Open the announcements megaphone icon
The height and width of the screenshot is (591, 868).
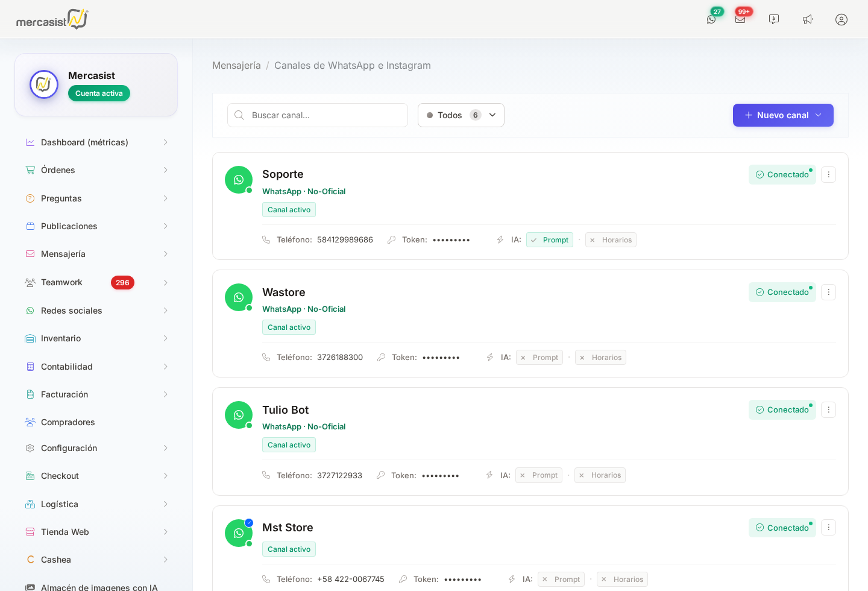[808, 19]
